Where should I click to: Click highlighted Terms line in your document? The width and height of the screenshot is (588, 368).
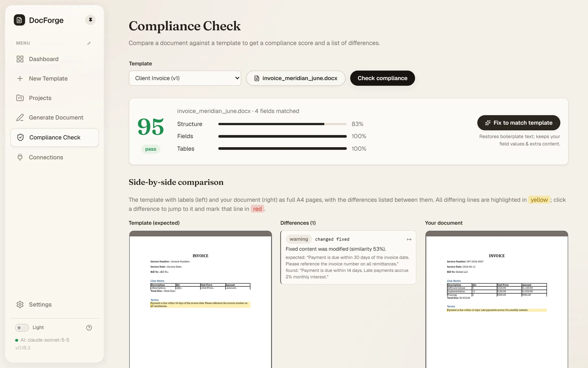[x=497, y=310]
